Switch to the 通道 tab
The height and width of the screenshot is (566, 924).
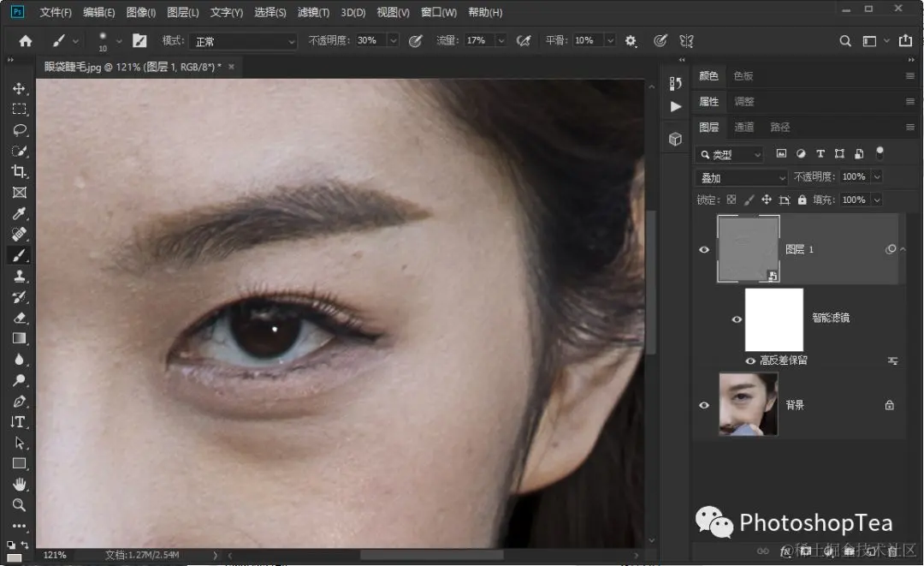pos(744,128)
